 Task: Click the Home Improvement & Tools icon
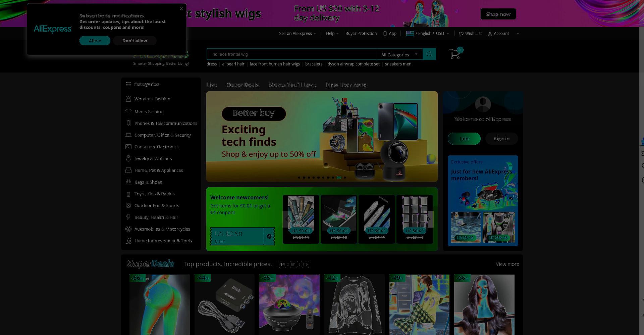pyautogui.click(x=128, y=241)
